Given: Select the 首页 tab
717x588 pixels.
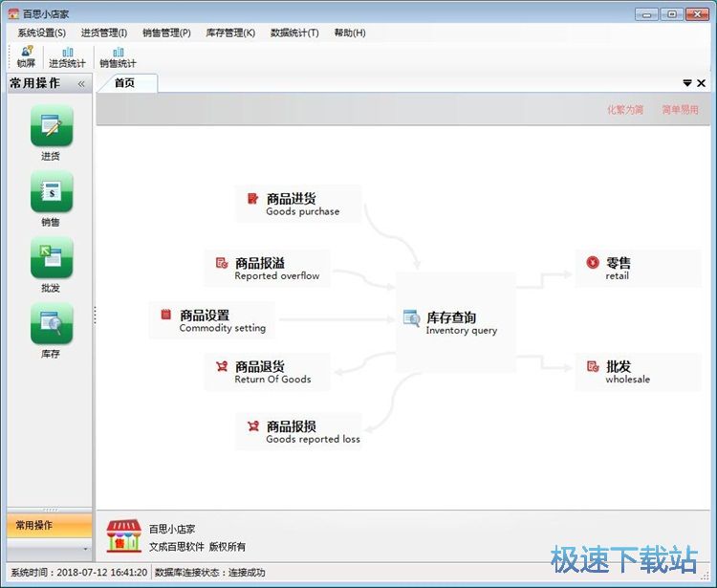Looking at the screenshot, I should [x=128, y=83].
